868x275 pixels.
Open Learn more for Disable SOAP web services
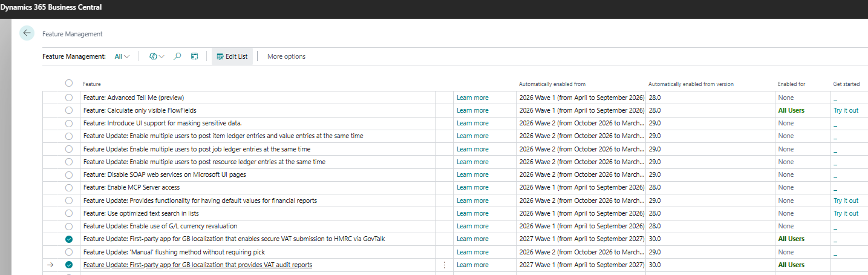(472, 174)
